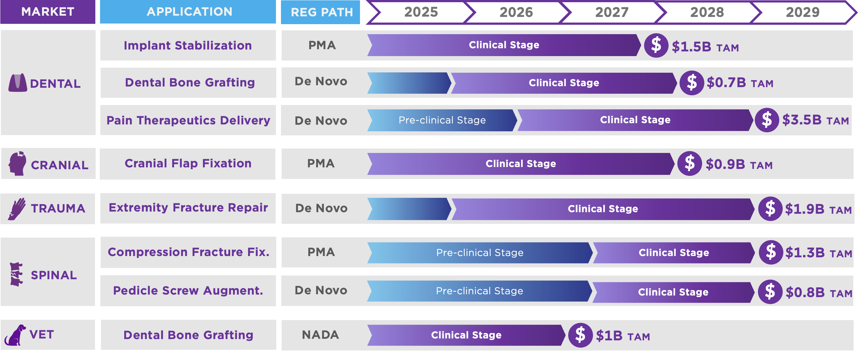Screen dimensions: 868x351
Task: Click the dollar icon beside $1.5B TAM
Action: click(x=656, y=45)
